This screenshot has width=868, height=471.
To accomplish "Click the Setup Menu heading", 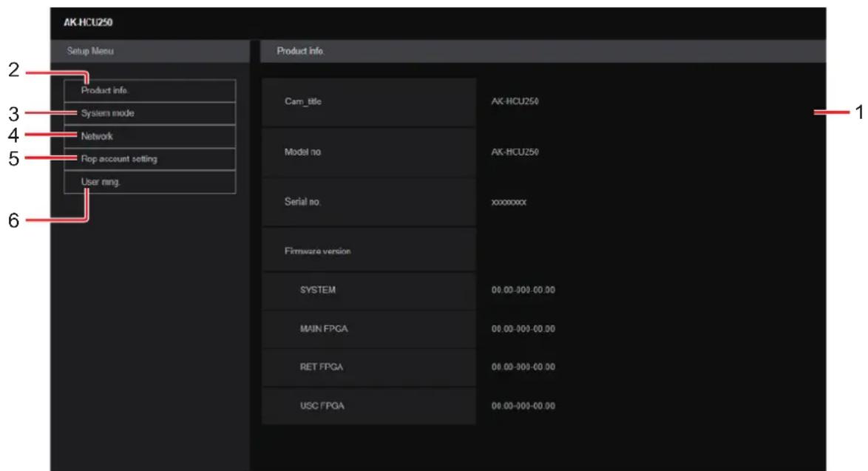I will 90,51.
